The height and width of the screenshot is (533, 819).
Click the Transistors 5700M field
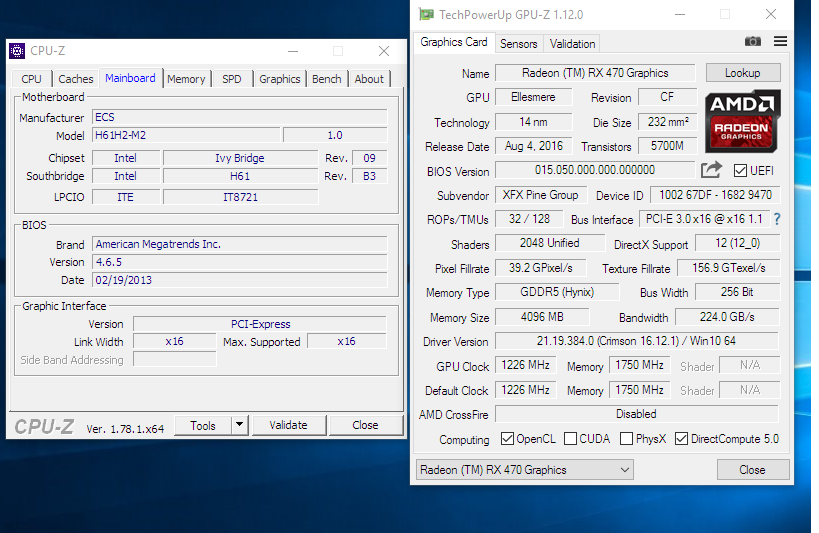[x=668, y=146]
